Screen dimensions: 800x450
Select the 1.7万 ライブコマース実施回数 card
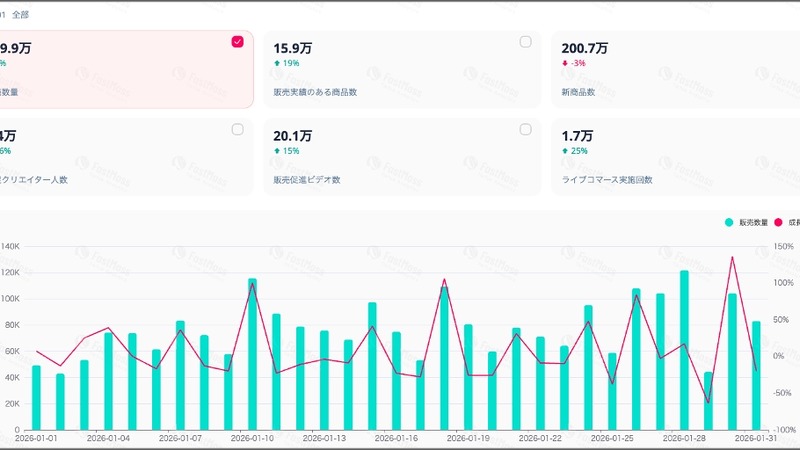point(676,157)
